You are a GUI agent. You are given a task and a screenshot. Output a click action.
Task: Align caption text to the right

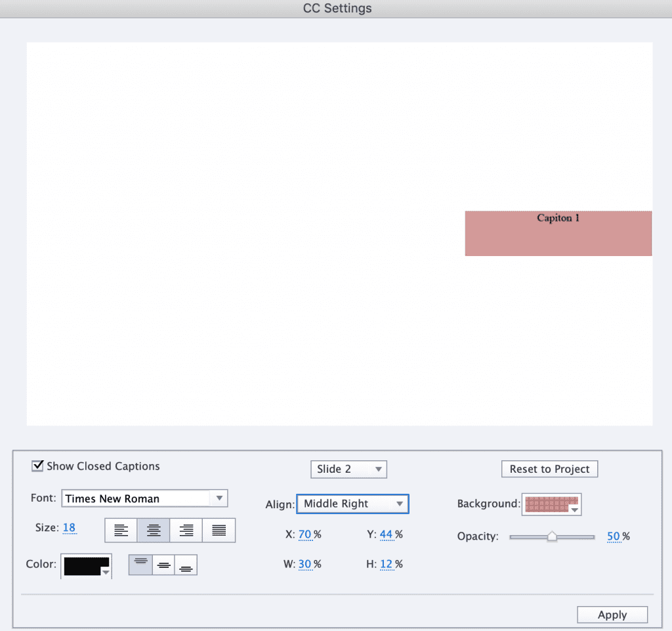(186, 531)
